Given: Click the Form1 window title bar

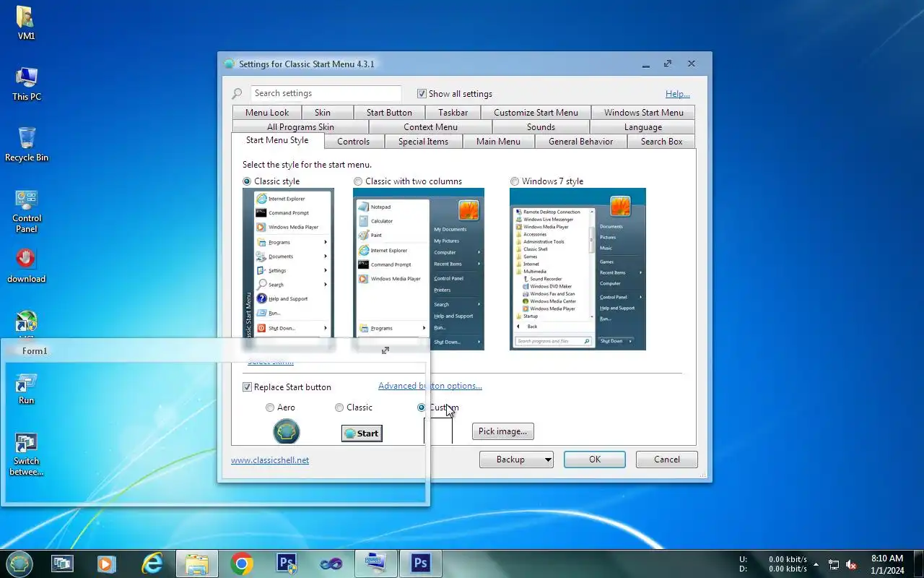Looking at the screenshot, I should tap(215, 350).
